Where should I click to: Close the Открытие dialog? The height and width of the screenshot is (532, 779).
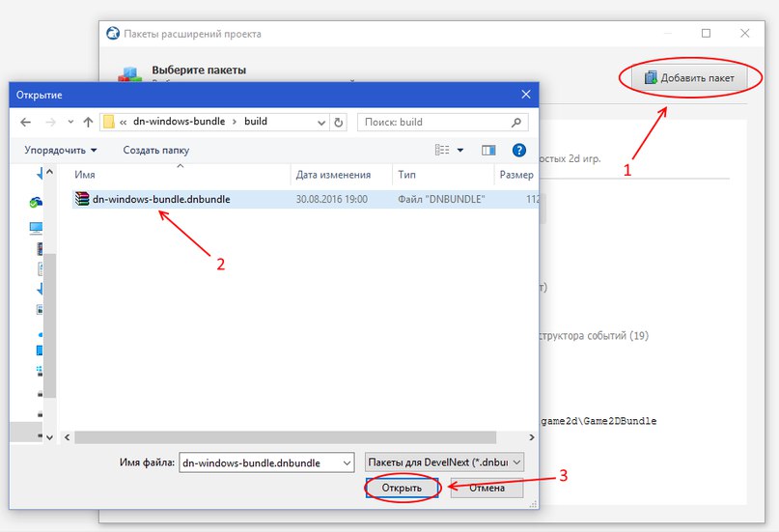coord(526,95)
